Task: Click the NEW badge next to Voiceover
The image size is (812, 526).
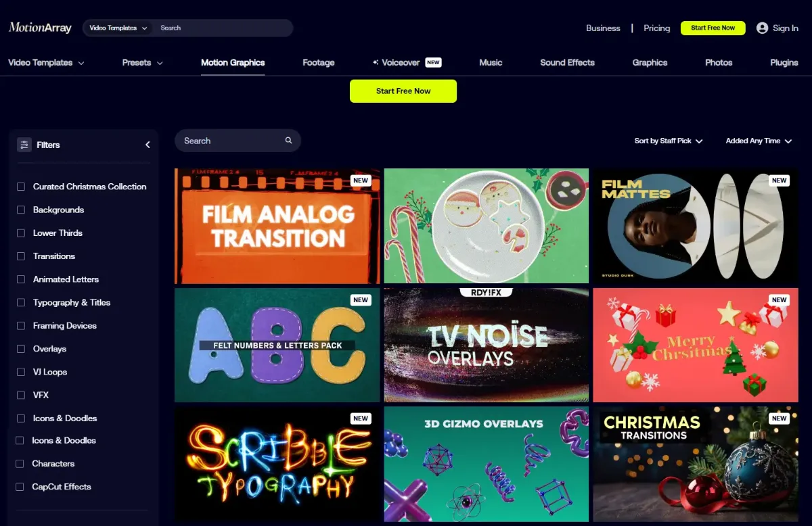Action: 434,62
